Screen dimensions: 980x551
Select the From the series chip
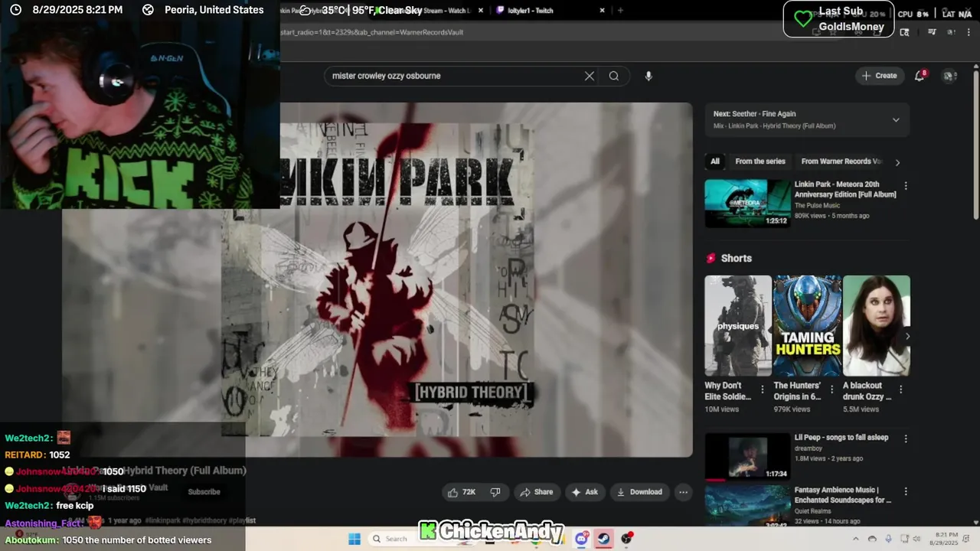coord(760,161)
